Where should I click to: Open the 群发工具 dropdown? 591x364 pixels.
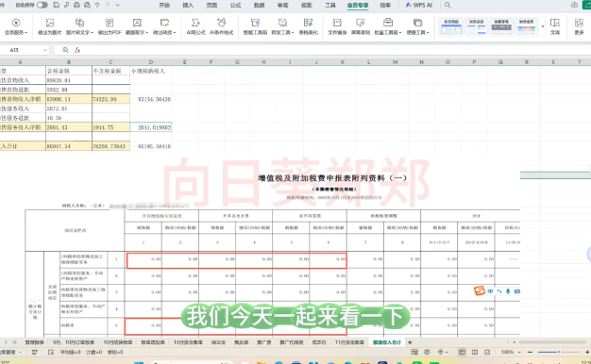[x=282, y=26]
